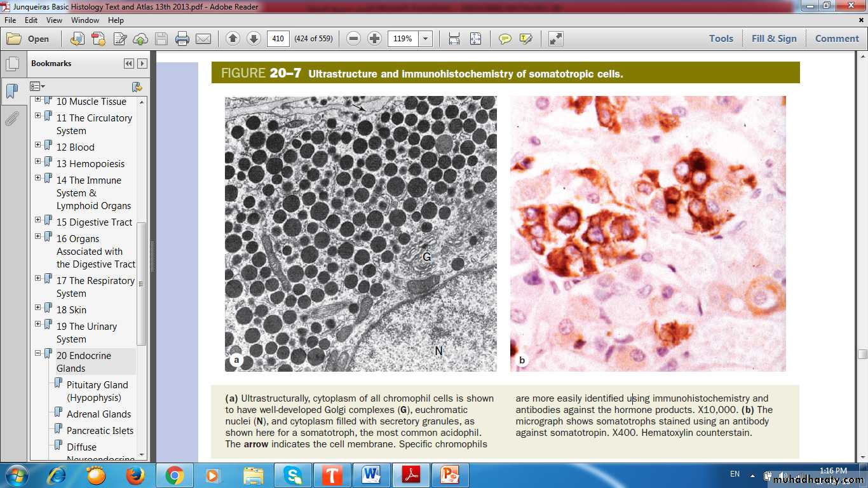Expand the 12 Blood bookmark
This screenshot has width=868, height=488.
coord(37,146)
